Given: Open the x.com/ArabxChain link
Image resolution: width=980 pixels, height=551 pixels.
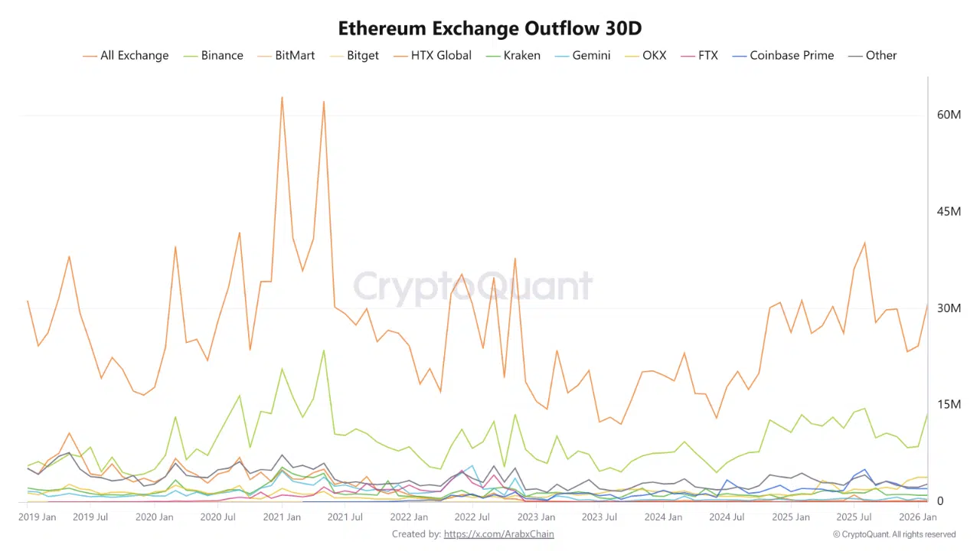Looking at the screenshot, I should [498, 534].
